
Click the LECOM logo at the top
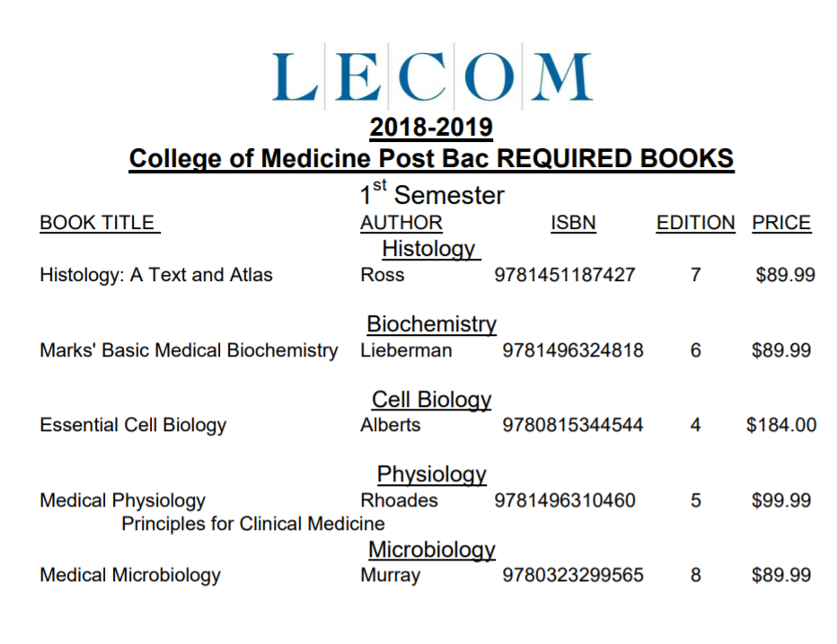(x=432, y=77)
